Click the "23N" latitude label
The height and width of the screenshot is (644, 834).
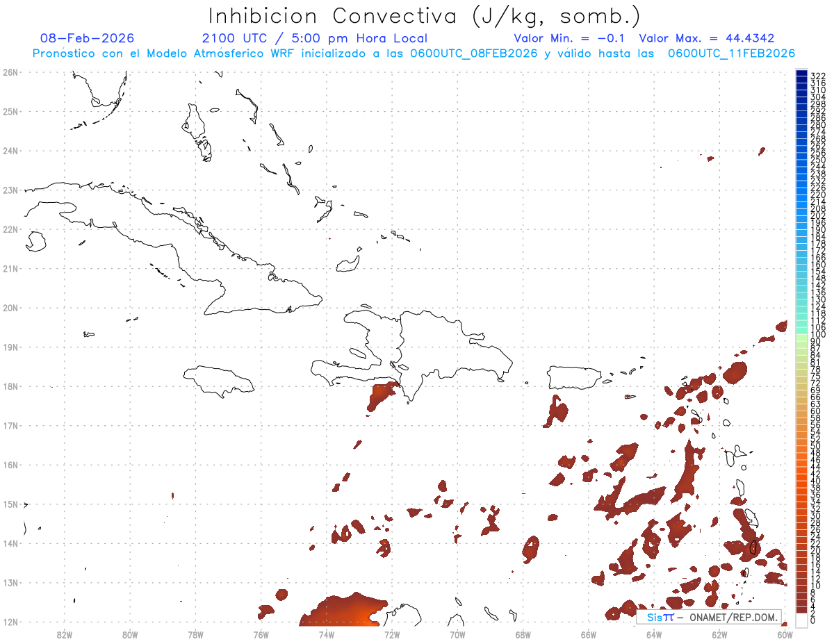point(10,190)
